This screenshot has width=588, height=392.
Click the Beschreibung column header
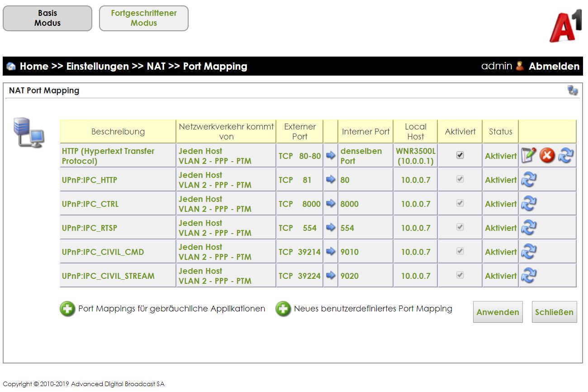[x=118, y=132]
